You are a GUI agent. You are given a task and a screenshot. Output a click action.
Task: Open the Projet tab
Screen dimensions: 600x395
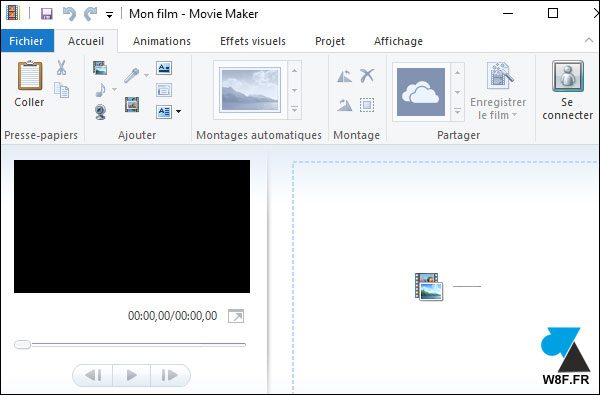pos(330,41)
